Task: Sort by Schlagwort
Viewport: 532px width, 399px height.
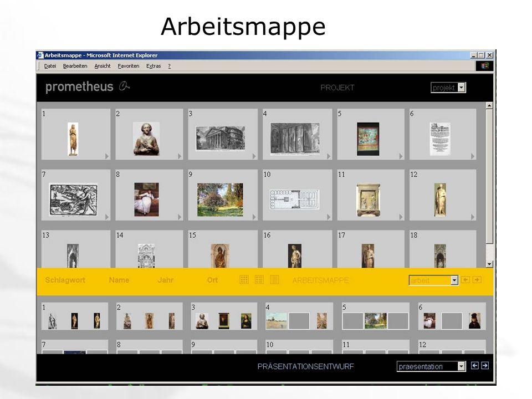Action: pyautogui.click(x=65, y=280)
